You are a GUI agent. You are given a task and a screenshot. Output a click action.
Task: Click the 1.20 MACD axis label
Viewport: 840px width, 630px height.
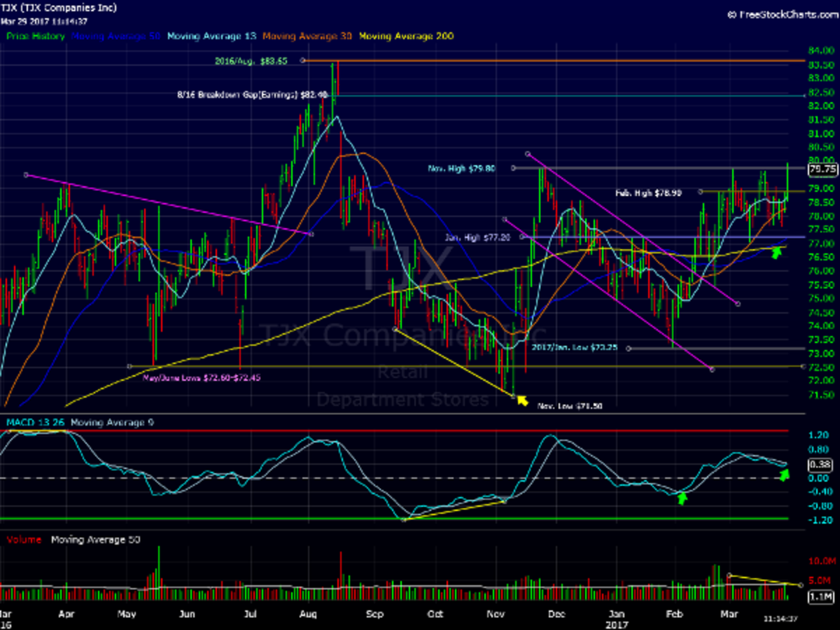pyautogui.click(x=819, y=435)
